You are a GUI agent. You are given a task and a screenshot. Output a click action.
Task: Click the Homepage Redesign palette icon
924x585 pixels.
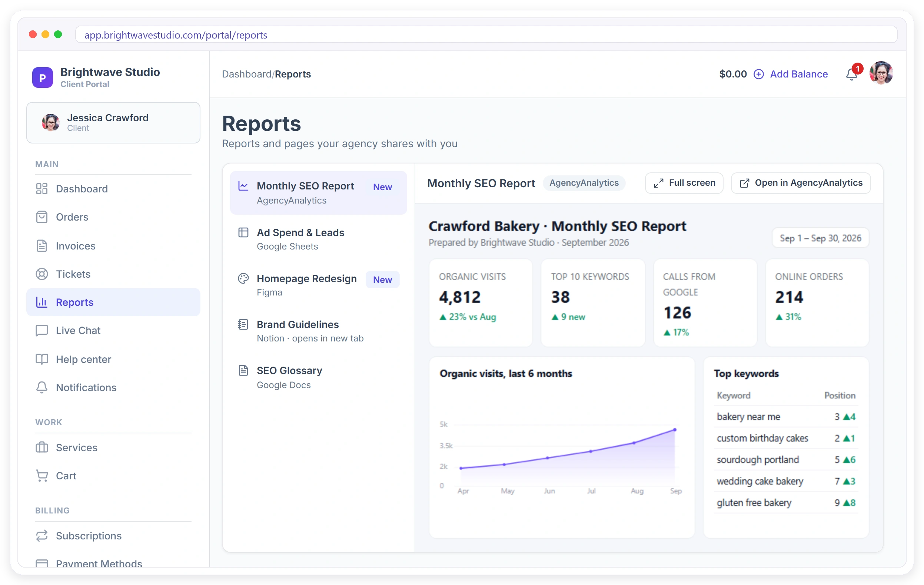point(243,279)
